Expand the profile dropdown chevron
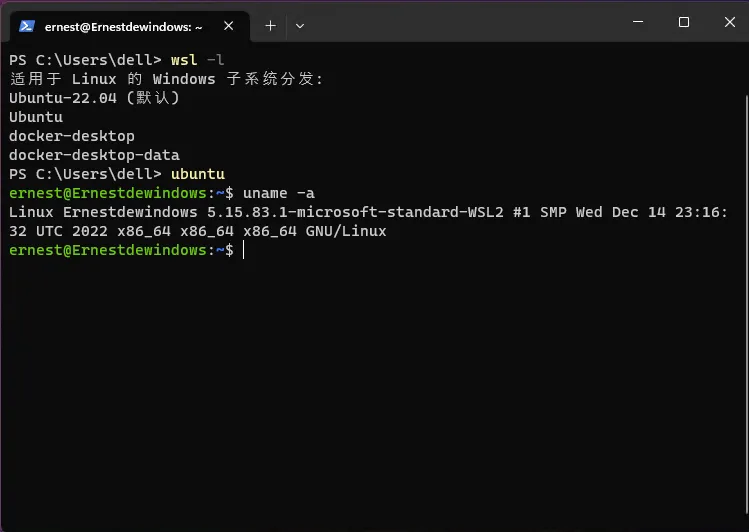The width and height of the screenshot is (749, 532). pos(300,26)
